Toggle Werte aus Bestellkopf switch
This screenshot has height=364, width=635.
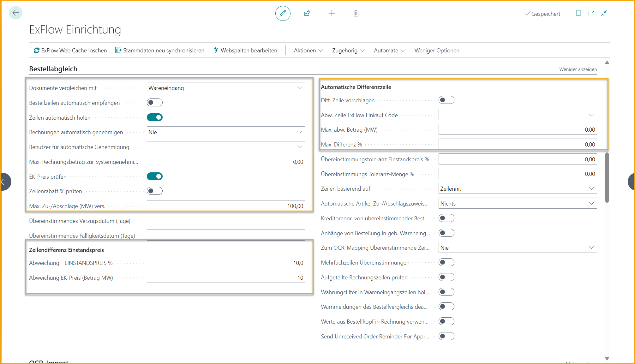tap(446, 321)
